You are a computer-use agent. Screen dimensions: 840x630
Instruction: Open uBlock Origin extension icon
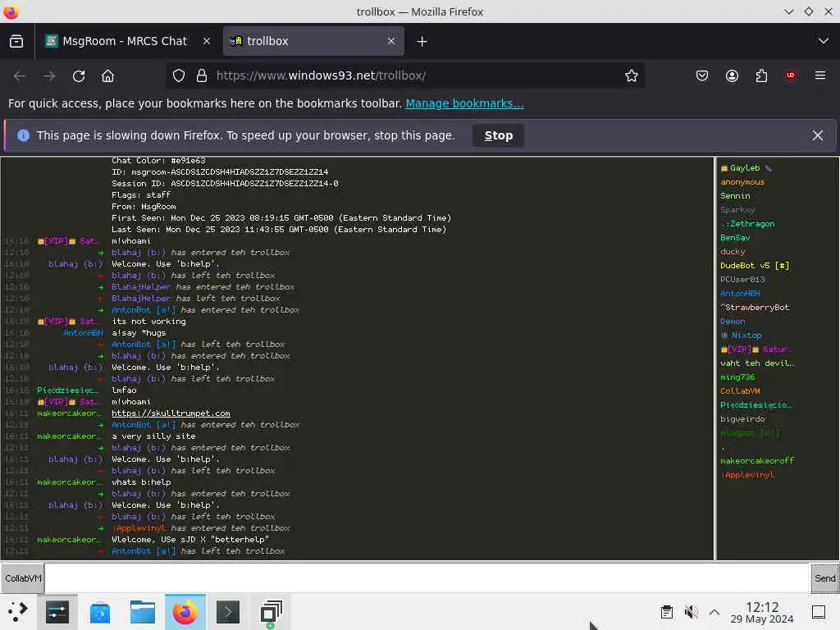coord(790,75)
